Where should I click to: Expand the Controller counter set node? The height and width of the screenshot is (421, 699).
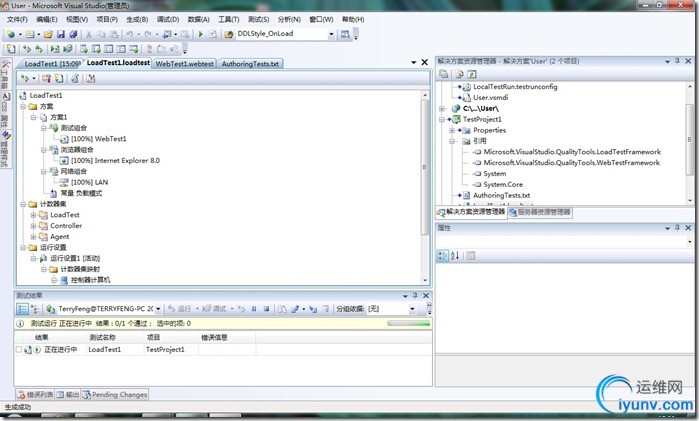[33, 226]
